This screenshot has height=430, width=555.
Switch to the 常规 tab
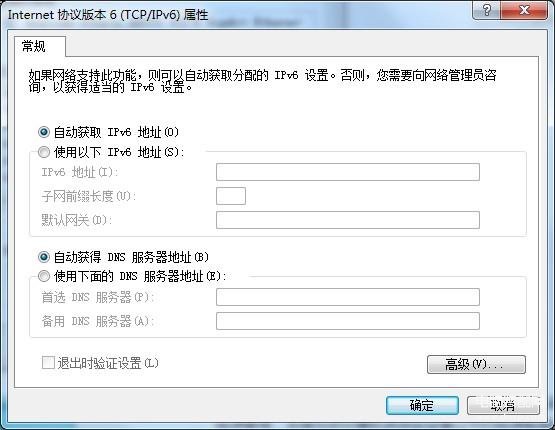point(34,46)
